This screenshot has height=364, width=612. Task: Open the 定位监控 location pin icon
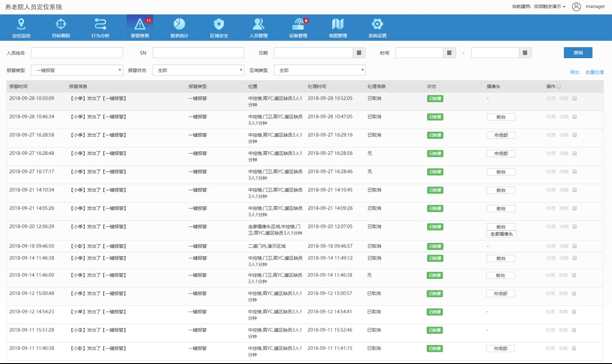tap(21, 24)
